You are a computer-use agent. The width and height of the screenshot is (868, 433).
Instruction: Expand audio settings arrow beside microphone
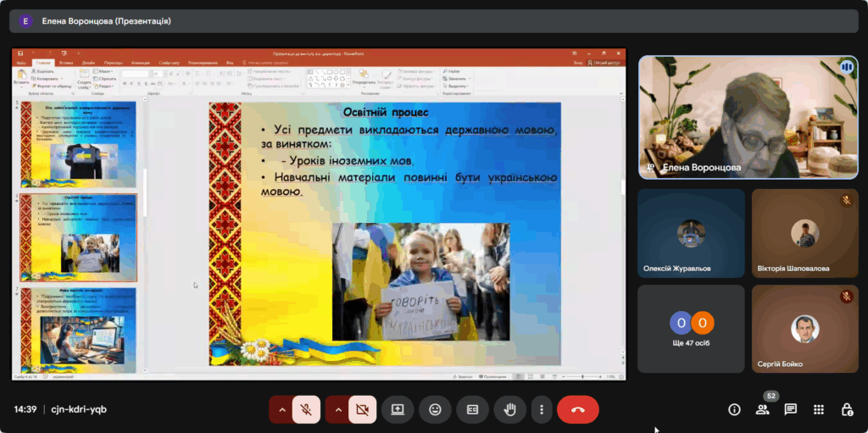click(282, 409)
